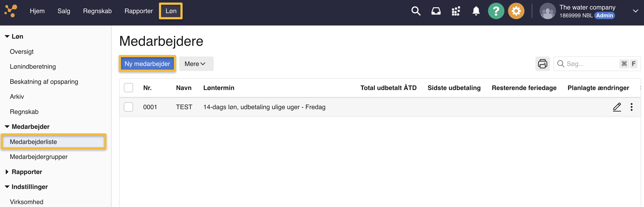Viewport: 644px width, 207px height.
Task: Open settings with orange gear icon
Action: click(516, 11)
